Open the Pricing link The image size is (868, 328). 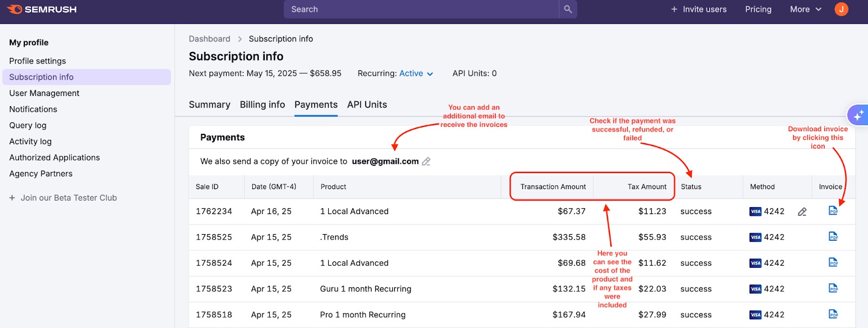pyautogui.click(x=758, y=9)
